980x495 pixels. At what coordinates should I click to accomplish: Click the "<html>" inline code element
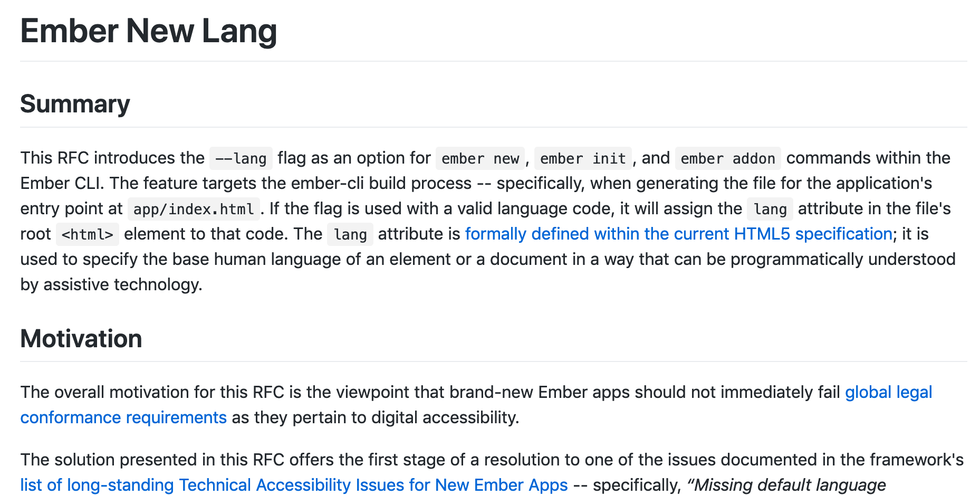[x=88, y=234]
